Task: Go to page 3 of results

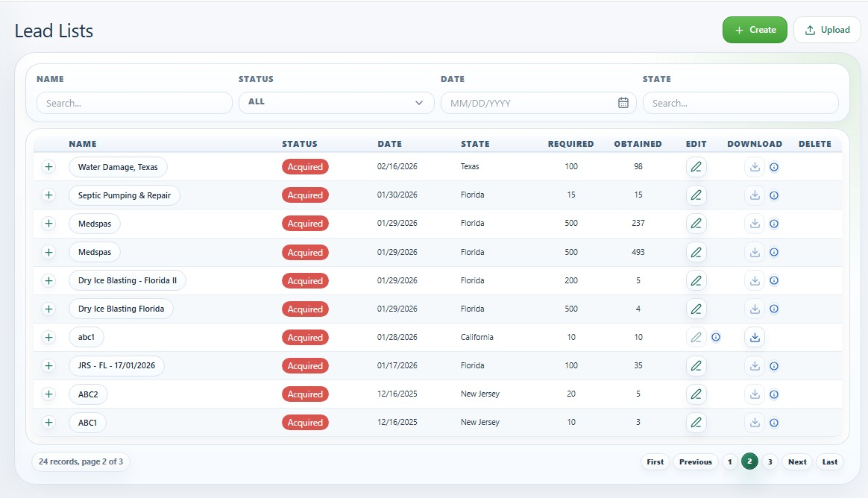Action: [770, 461]
